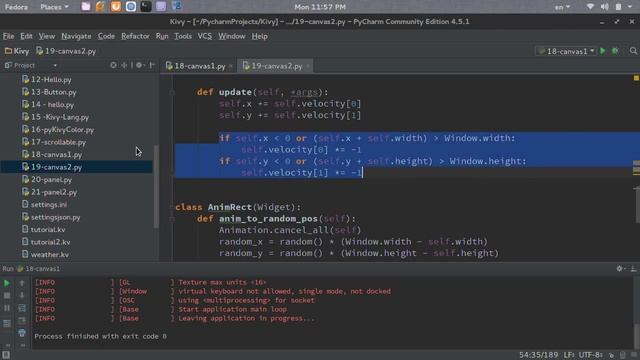Open Search Everywhere magnifier icon
This screenshot has height=360, width=640.
pos(633,51)
